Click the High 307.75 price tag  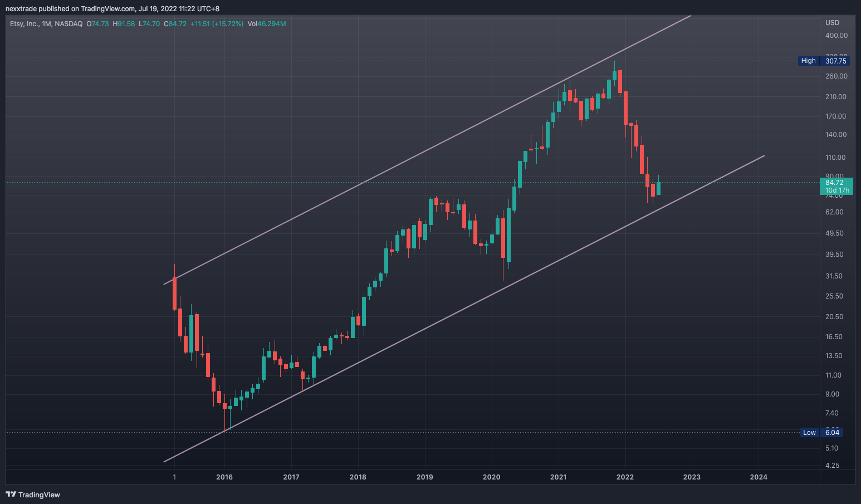click(x=824, y=61)
